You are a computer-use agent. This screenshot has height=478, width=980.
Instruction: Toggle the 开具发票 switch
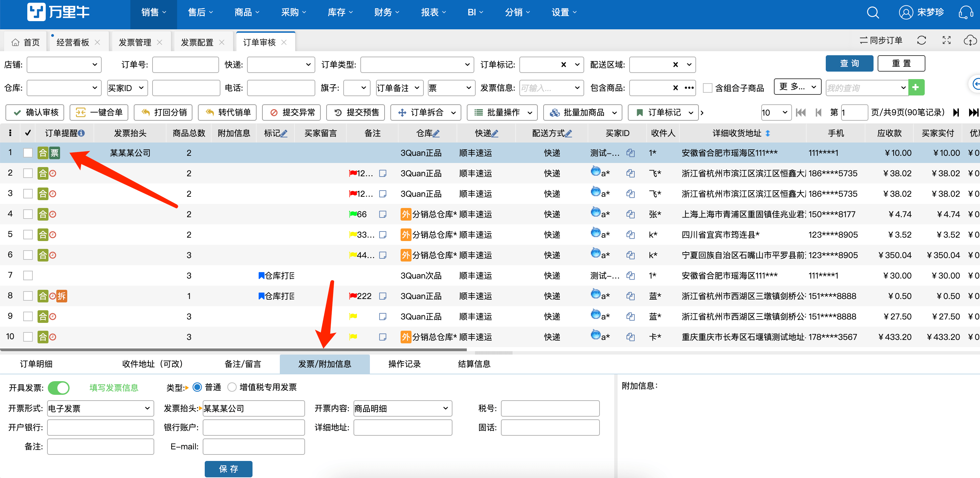(59, 388)
